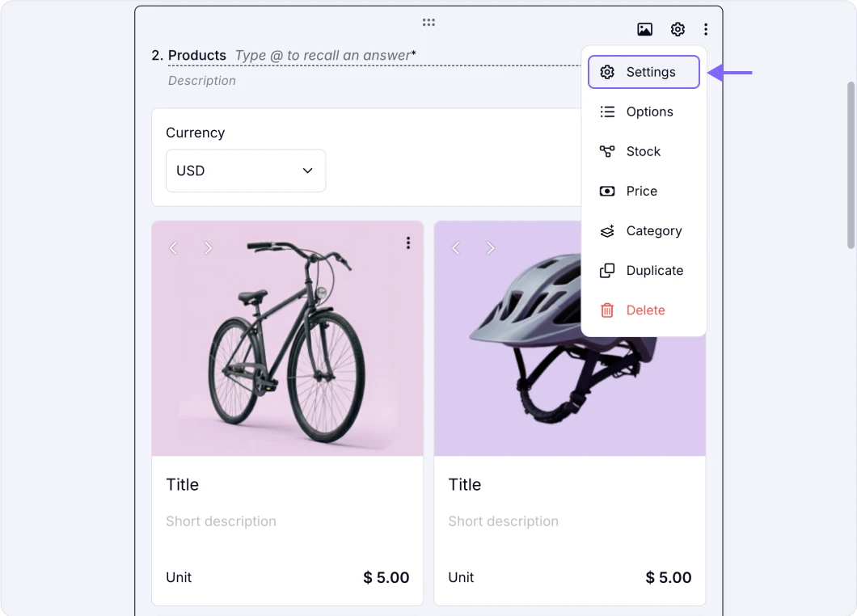Screen dimensions: 857x616
Task: Open the gear settings icon at top right
Action: pos(678,29)
